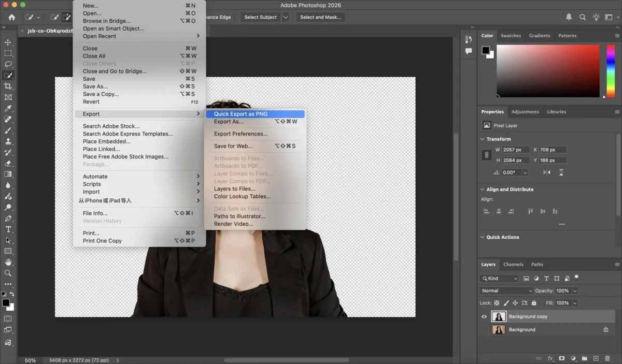Switch to the Channels tab
The image size is (622, 364).
point(513,264)
